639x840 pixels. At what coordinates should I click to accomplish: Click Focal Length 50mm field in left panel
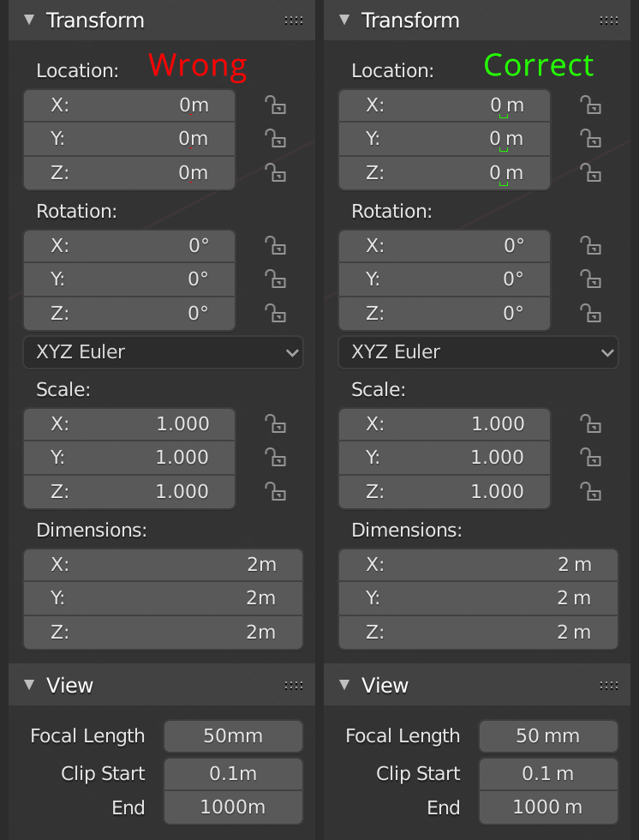[x=233, y=736]
